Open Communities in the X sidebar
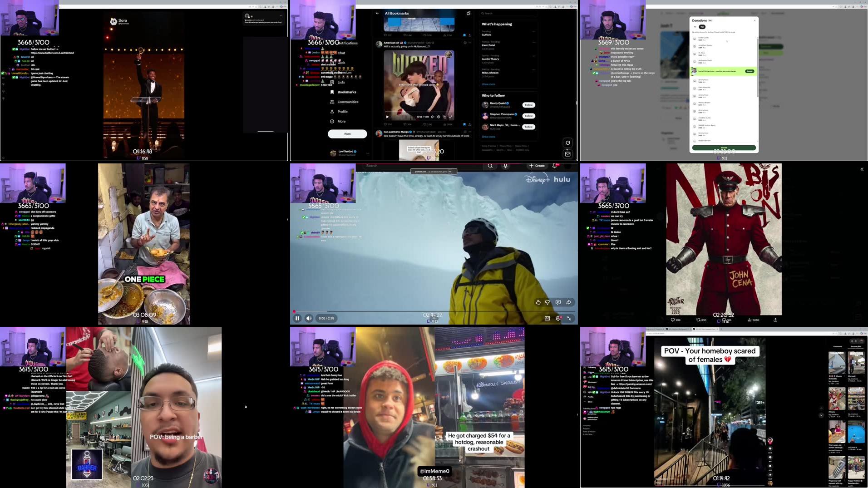This screenshot has width=868, height=488. 348,102
